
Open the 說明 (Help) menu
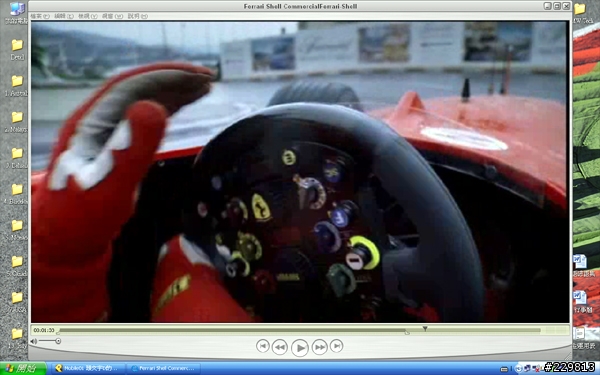coord(137,16)
